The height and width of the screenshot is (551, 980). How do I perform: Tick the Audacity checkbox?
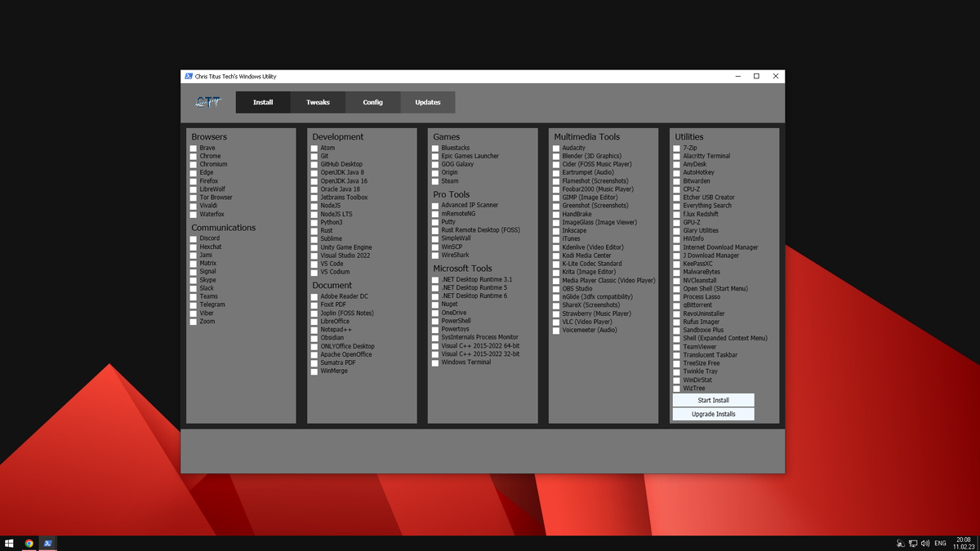556,148
